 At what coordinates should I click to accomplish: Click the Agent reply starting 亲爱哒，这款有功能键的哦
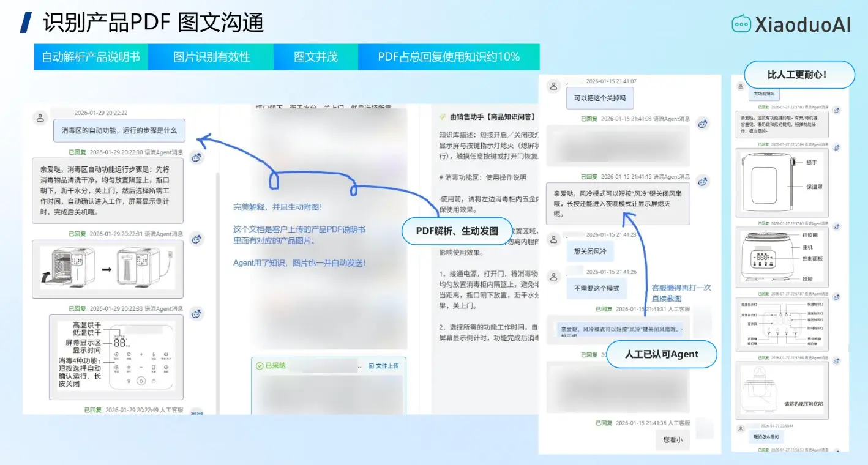[783, 124]
